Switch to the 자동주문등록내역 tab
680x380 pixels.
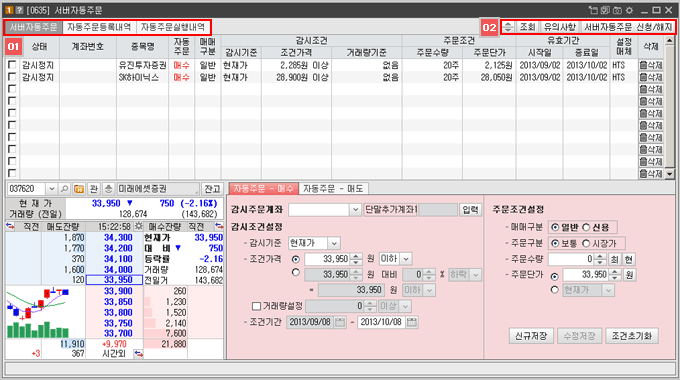(99, 27)
